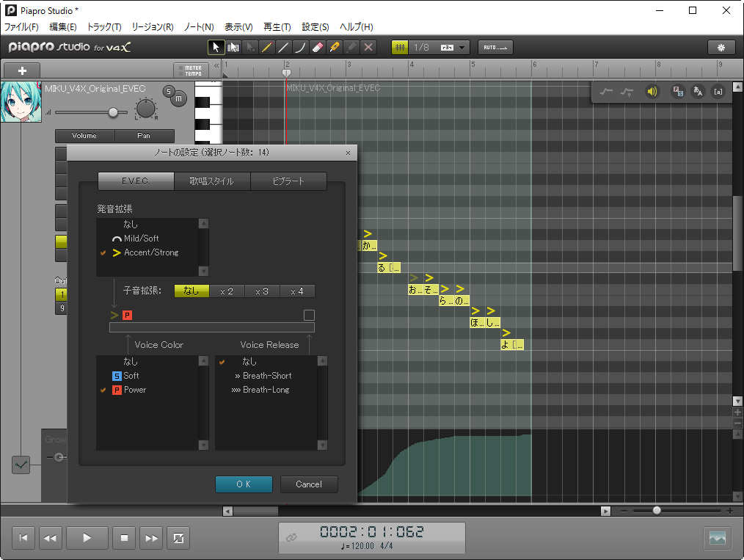Viewport: 744px width, 560px height.
Task: Click the pitch curve display icon
Action: (x=606, y=92)
